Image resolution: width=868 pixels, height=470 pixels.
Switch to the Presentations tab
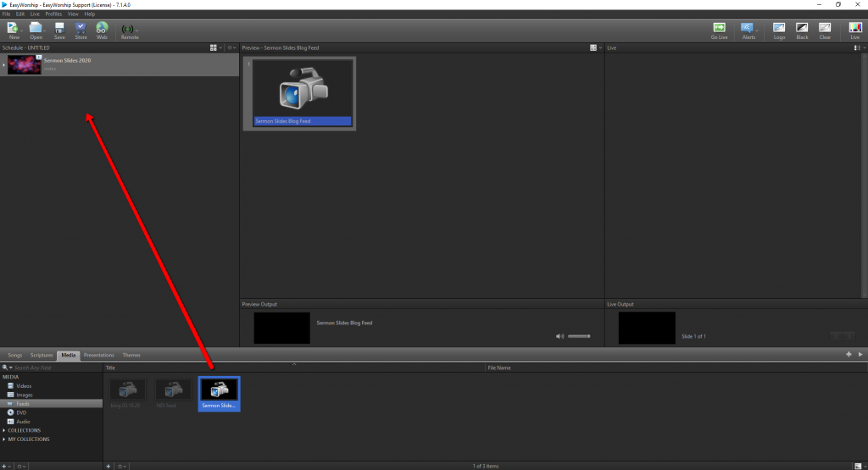click(x=98, y=355)
